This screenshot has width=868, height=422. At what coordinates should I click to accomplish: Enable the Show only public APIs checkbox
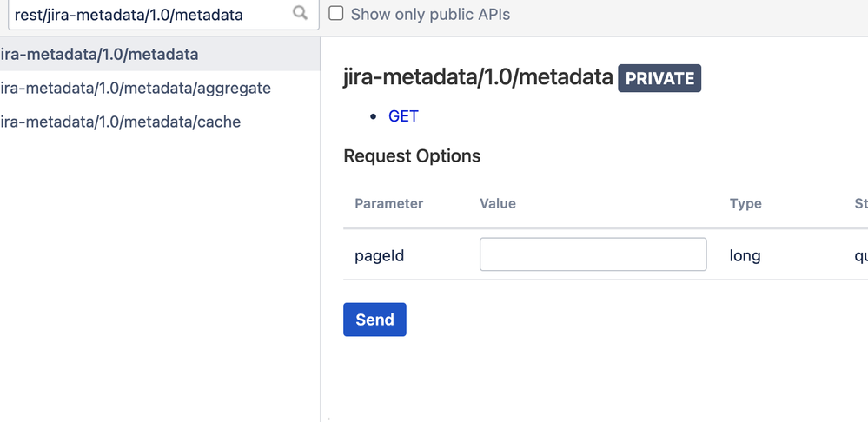coord(335,14)
